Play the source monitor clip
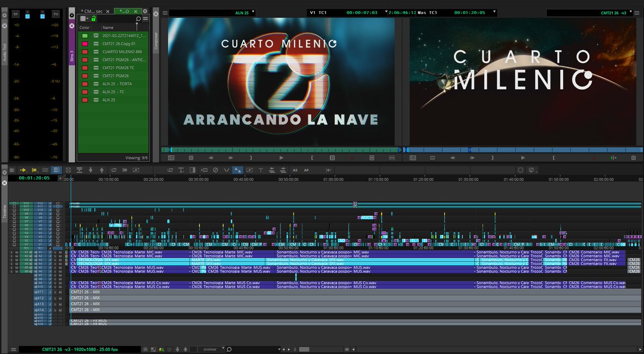Image resolution: width=644 pixels, height=354 pixels. click(281, 158)
